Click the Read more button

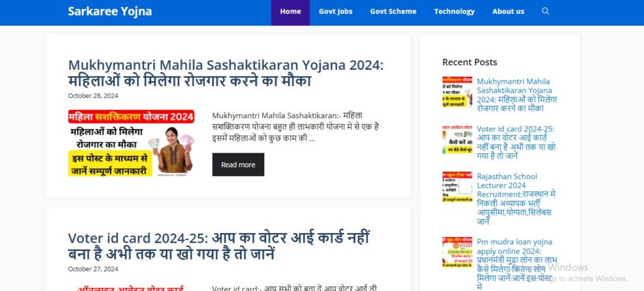(x=238, y=165)
